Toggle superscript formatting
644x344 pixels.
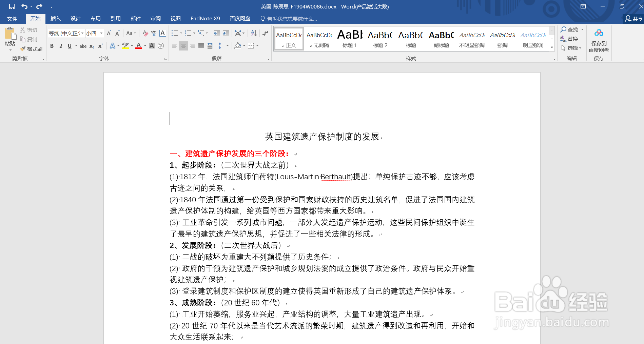(x=100, y=46)
